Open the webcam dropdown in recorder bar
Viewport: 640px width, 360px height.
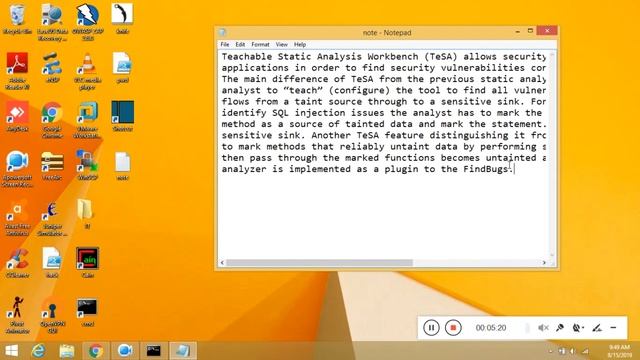(578, 328)
